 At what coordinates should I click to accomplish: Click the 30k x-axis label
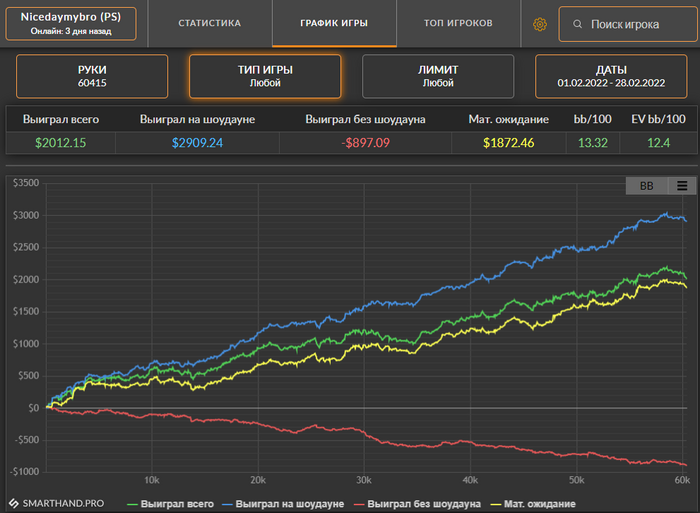[x=364, y=480]
